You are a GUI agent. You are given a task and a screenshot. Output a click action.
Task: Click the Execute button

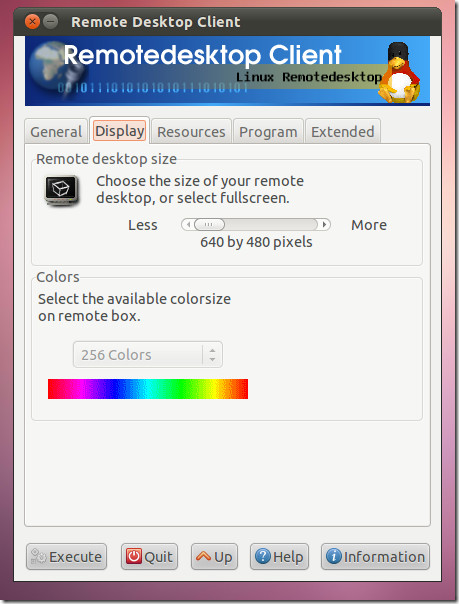pyautogui.click(x=66, y=557)
